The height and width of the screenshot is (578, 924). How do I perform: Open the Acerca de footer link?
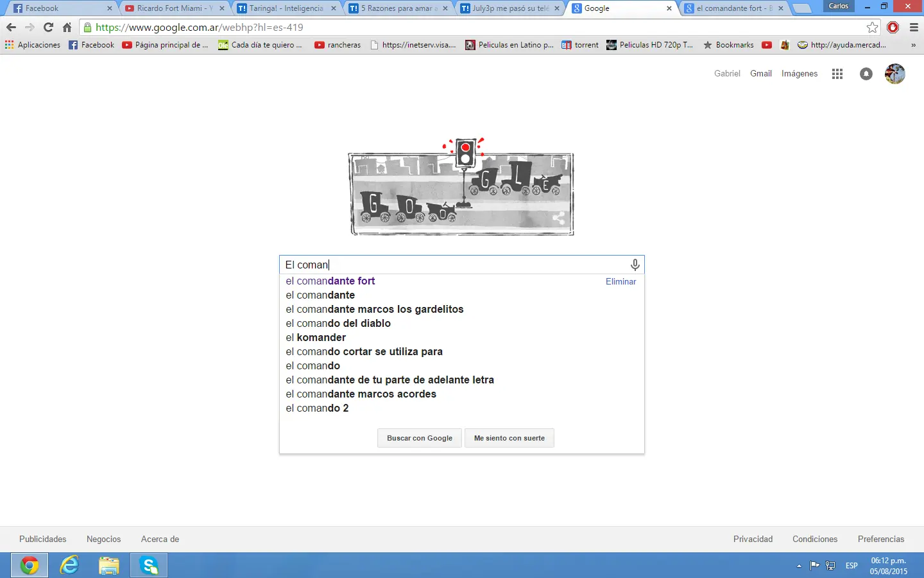[x=160, y=539]
